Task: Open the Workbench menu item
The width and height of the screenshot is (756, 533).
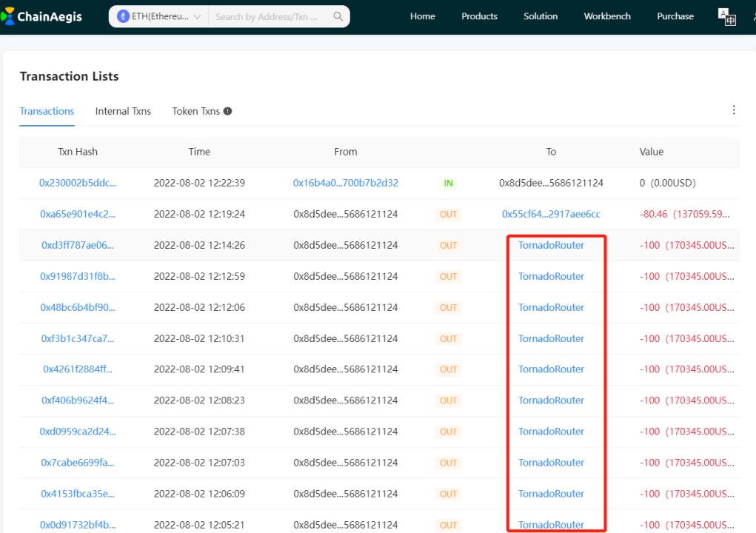Action: [607, 16]
